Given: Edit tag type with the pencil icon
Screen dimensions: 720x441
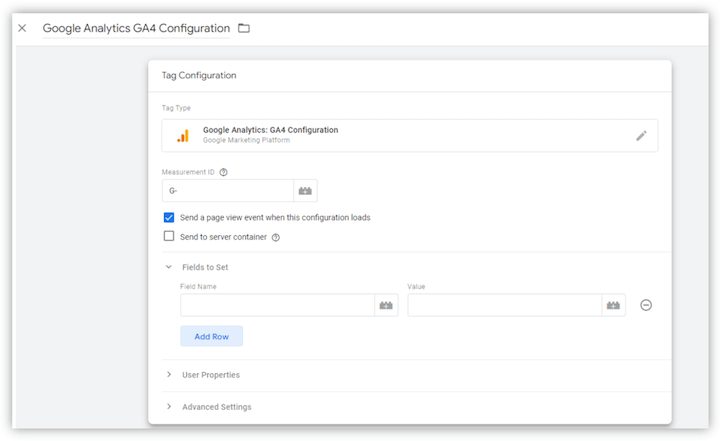Looking at the screenshot, I should point(641,136).
